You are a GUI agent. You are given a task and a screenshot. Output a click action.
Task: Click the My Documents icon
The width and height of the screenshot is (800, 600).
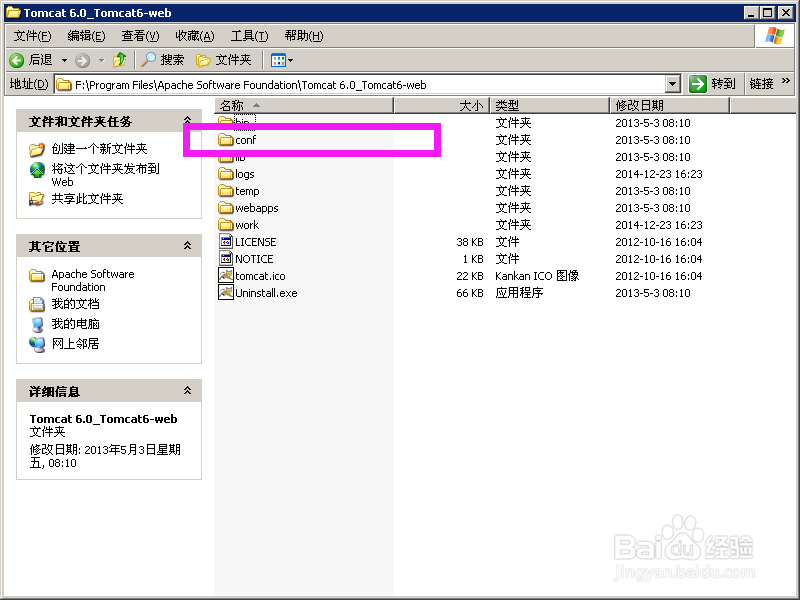37,304
